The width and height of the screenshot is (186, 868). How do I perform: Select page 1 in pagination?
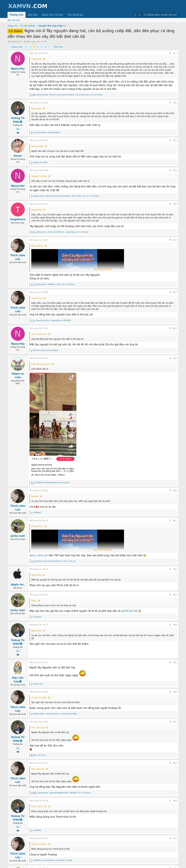point(27,47)
